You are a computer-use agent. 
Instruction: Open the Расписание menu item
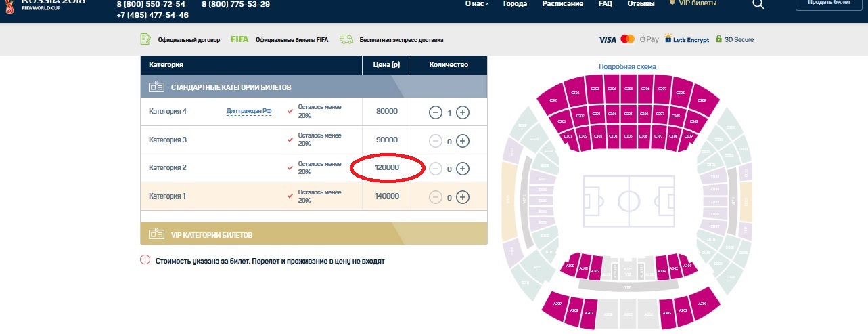pos(562,4)
